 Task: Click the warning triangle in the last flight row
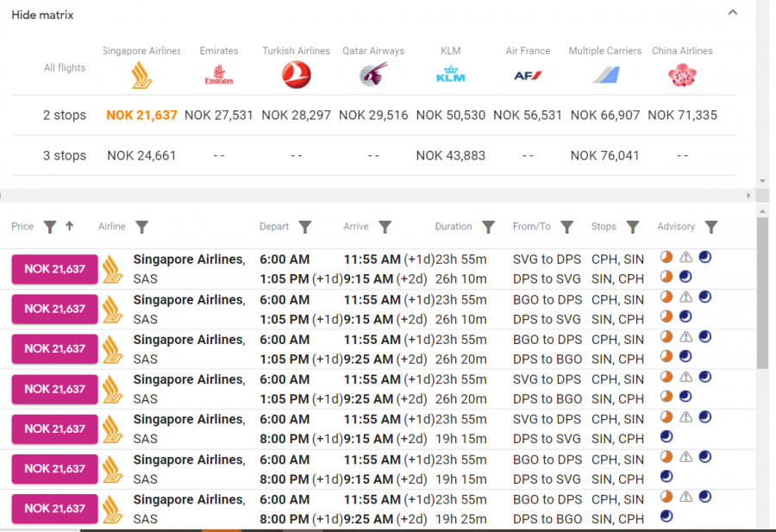point(685,497)
